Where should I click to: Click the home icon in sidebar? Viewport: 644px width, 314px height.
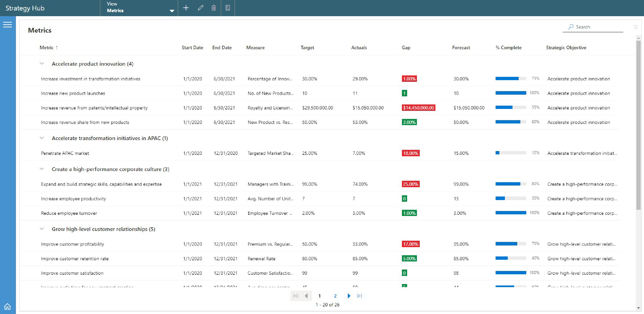coord(8,306)
